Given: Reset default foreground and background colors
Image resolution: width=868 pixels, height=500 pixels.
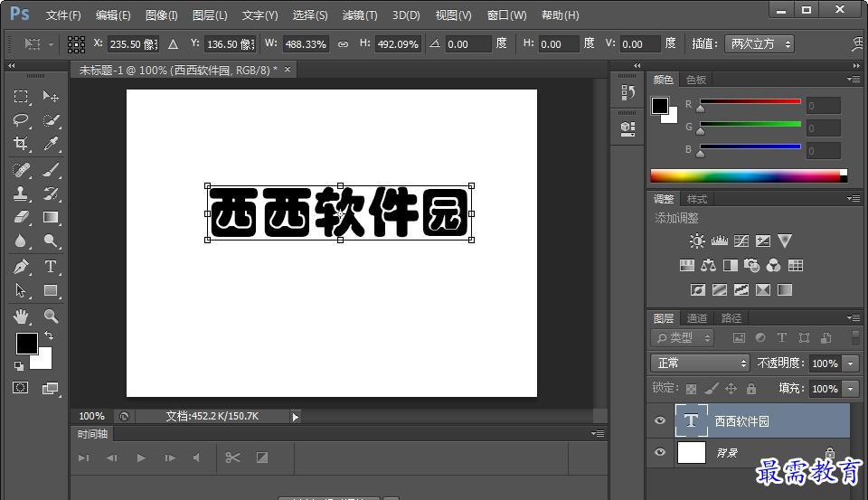Looking at the screenshot, I should (19, 365).
